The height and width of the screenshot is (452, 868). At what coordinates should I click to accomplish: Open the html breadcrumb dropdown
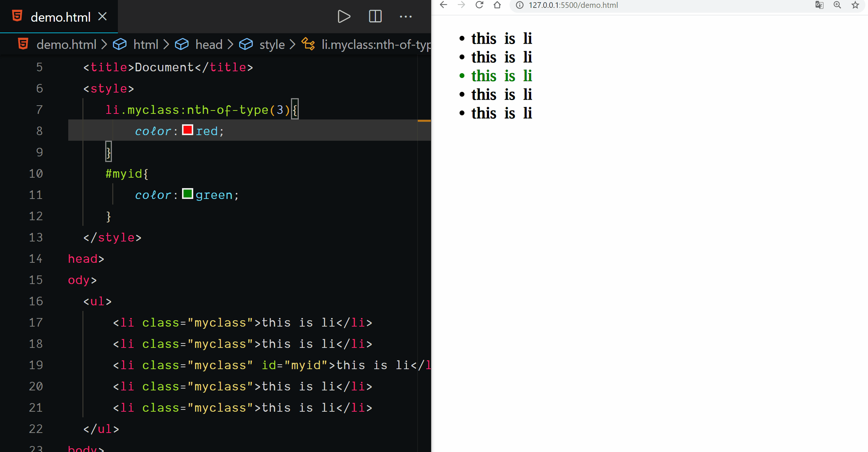(x=145, y=44)
